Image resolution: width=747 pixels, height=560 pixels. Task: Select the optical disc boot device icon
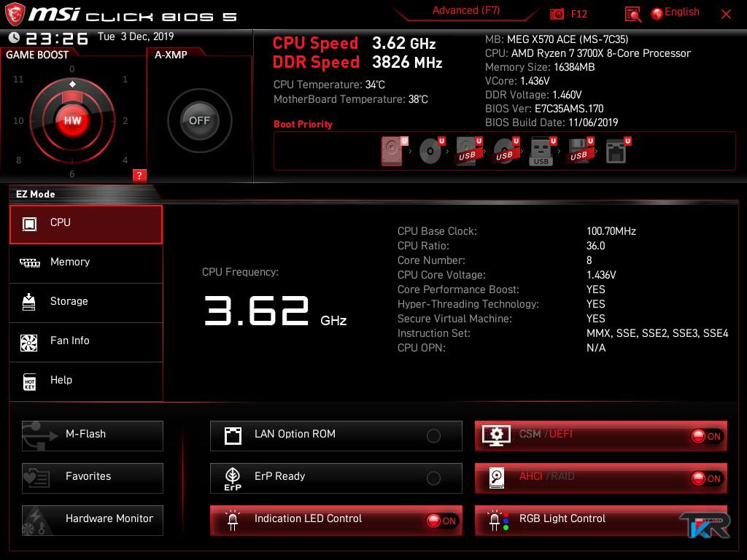[432, 151]
